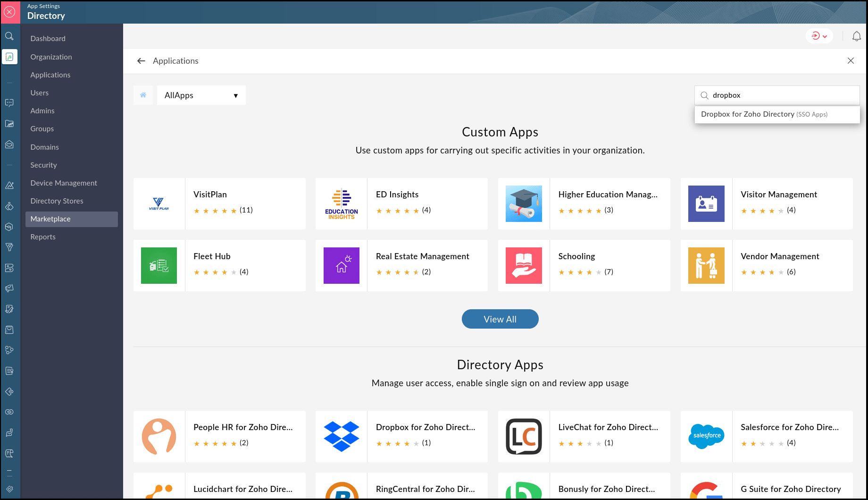Open Domains in sidebar

point(45,147)
